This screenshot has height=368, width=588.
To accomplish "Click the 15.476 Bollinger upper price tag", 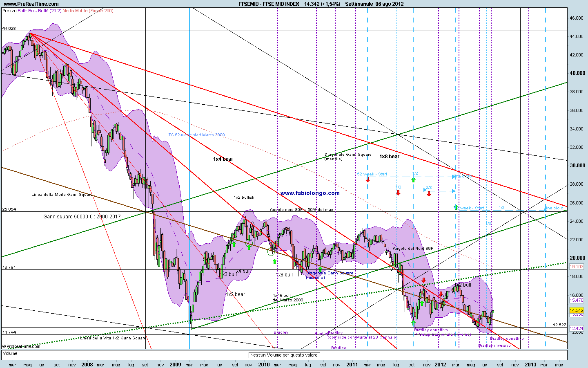I will pyautogui.click(x=577, y=300).
